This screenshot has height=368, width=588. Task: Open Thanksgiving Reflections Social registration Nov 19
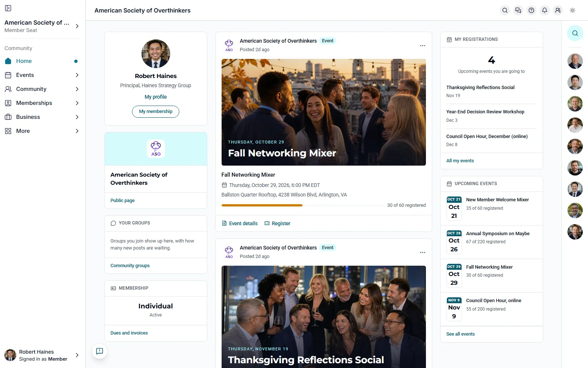click(491, 91)
